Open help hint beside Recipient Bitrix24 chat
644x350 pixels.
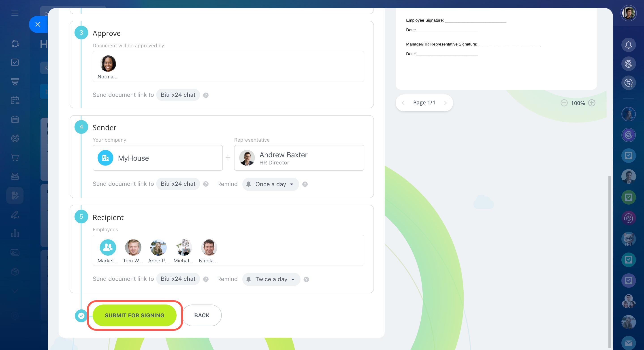click(206, 279)
